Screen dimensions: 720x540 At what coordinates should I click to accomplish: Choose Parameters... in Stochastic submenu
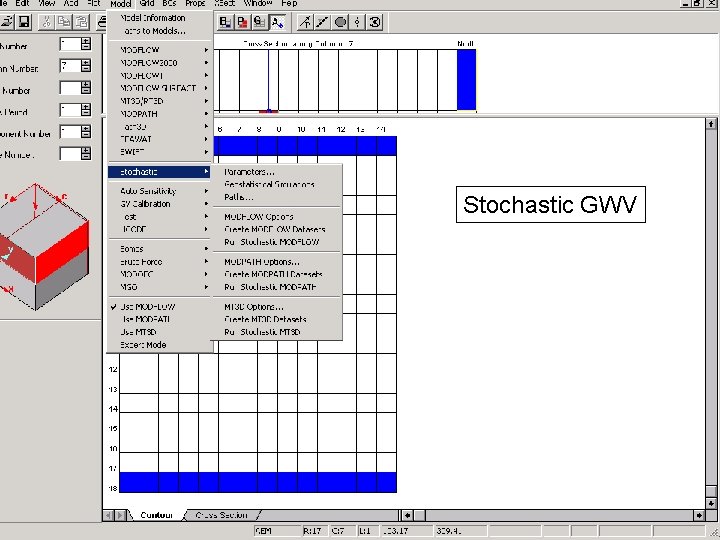click(x=277, y=172)
